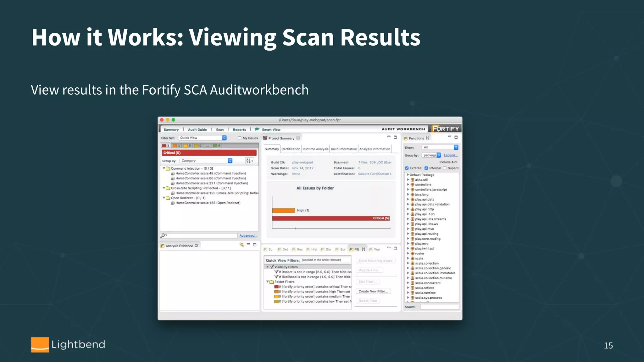The width and height of the screenshot is (644, 362).
Task: Click funnel icon of the impact range filter
Action: pyautogui.click(x=276, y=272)
